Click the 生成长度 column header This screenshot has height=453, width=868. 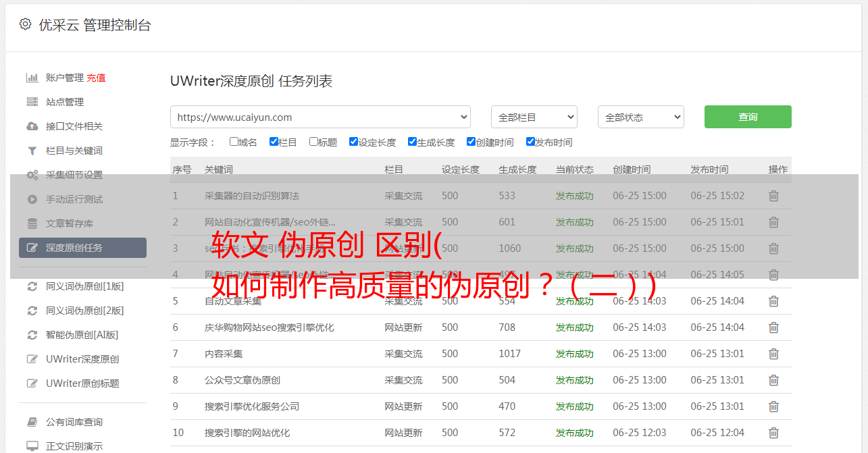pyautogui.click(x=517, y=169)
